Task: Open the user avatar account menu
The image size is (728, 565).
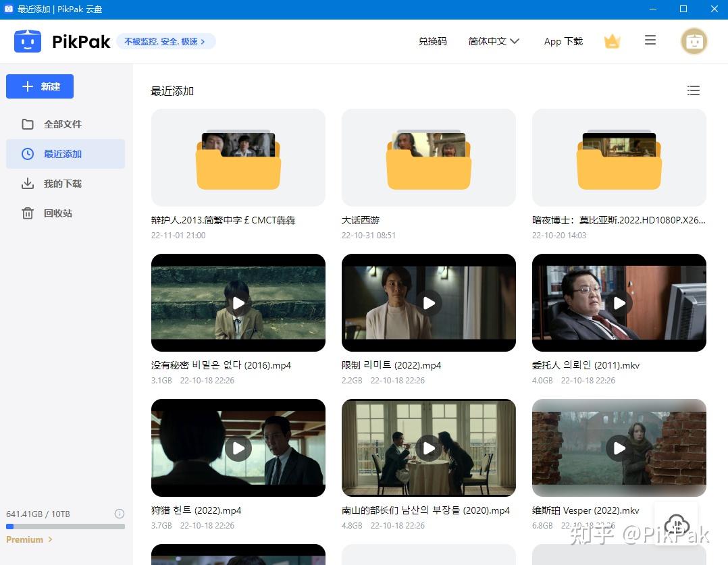Action: coord(694,41)
